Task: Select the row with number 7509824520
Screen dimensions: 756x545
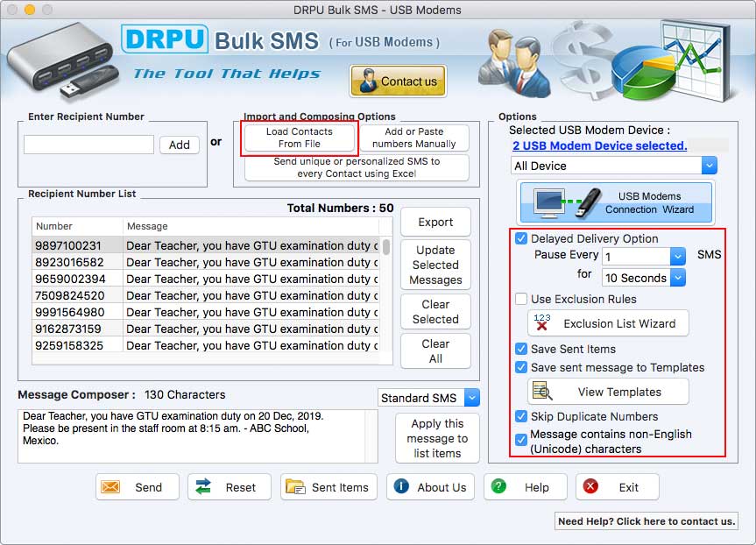Action: click(206, 295)
